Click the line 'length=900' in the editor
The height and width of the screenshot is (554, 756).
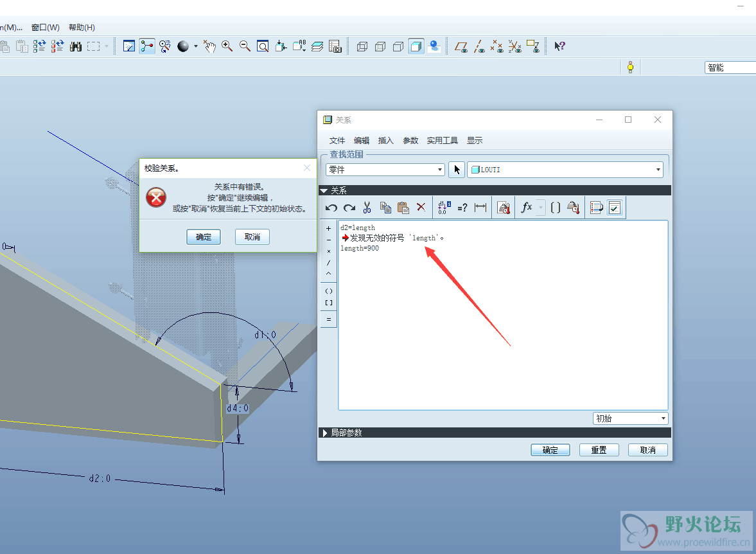pos(360,249)
